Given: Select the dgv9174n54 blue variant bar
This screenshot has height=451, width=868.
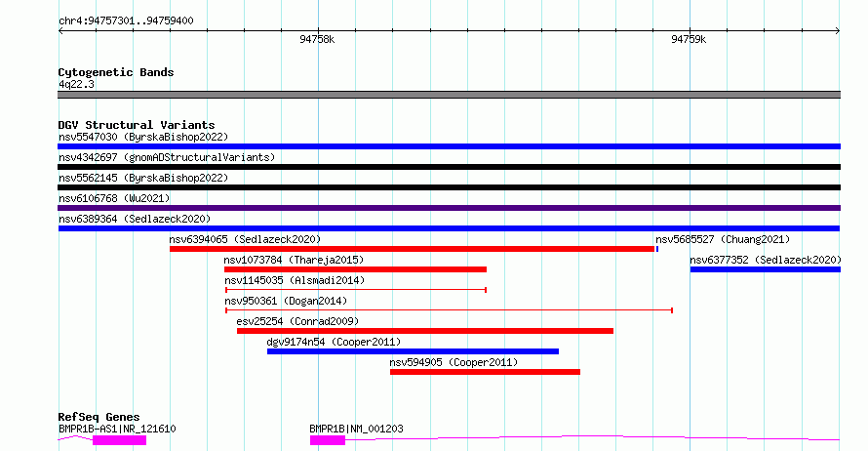Looking at the screenshot, I should 413,351.
